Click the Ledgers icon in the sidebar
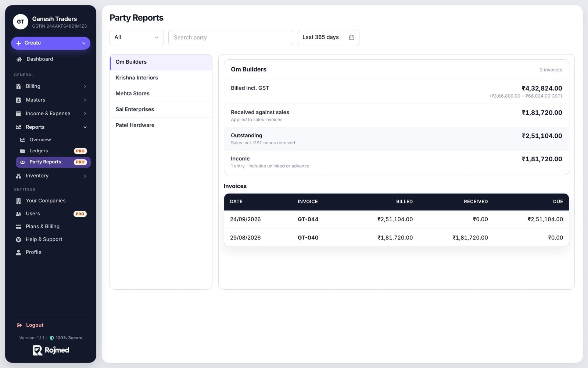588x368 pixels. point(22,151)
